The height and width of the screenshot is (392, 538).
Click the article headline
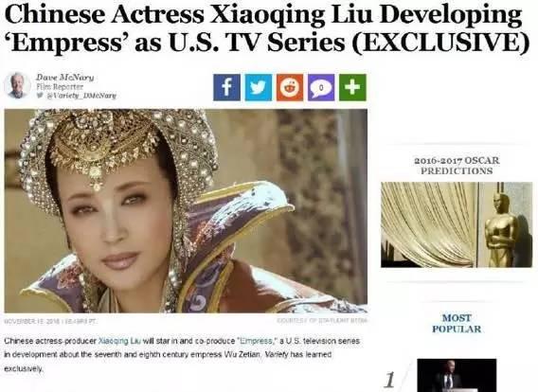pyautogui.click(x=266, y=29)
